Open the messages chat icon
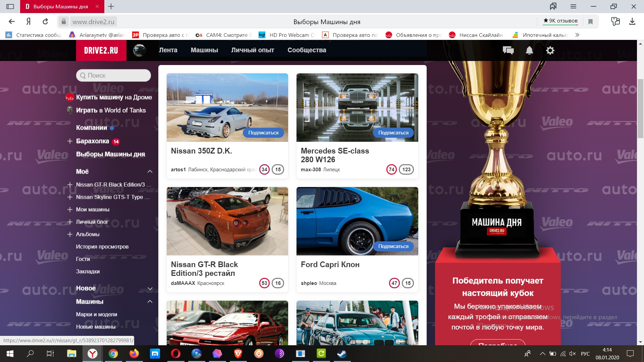Screen dimensions: 644x362 click(508, 50)
